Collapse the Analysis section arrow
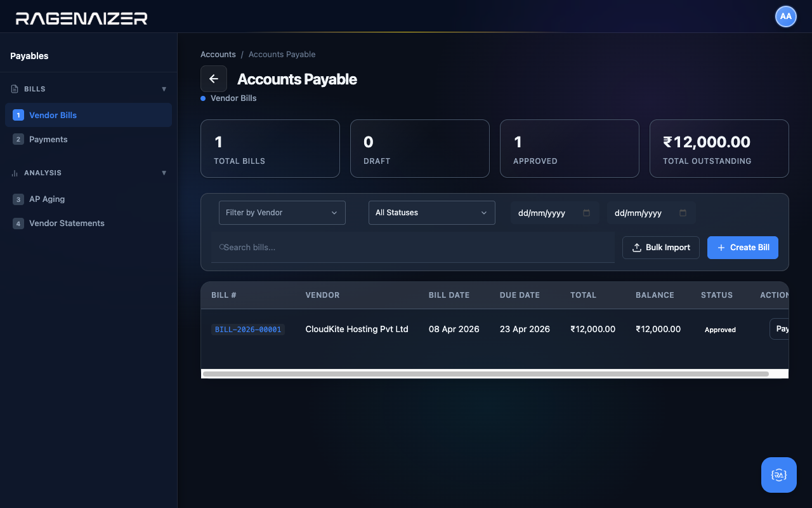 coord(164,173)
